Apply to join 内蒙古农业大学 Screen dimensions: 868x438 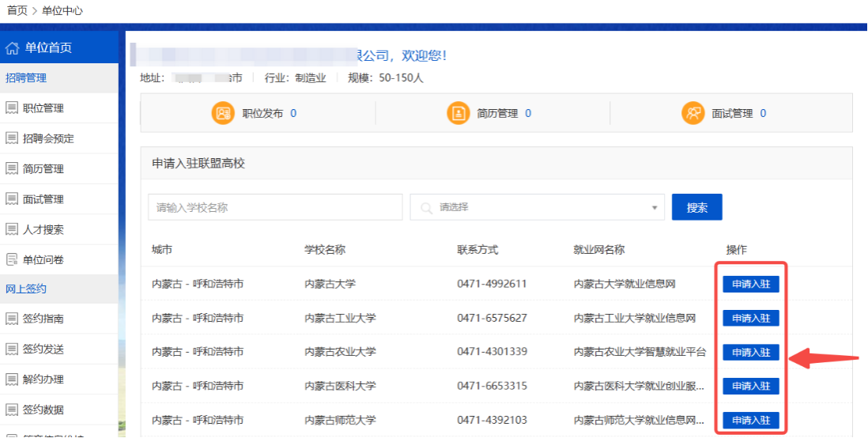750,352
